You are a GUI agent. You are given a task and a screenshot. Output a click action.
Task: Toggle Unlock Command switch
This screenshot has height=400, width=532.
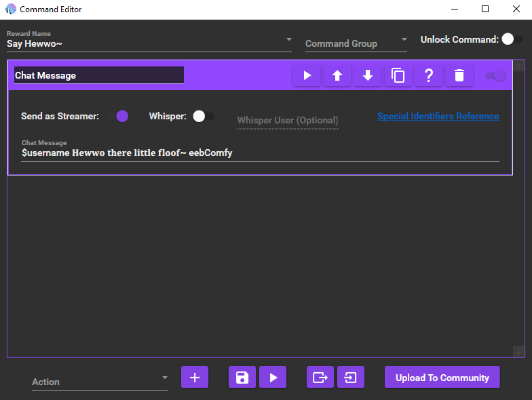[512, 39]
